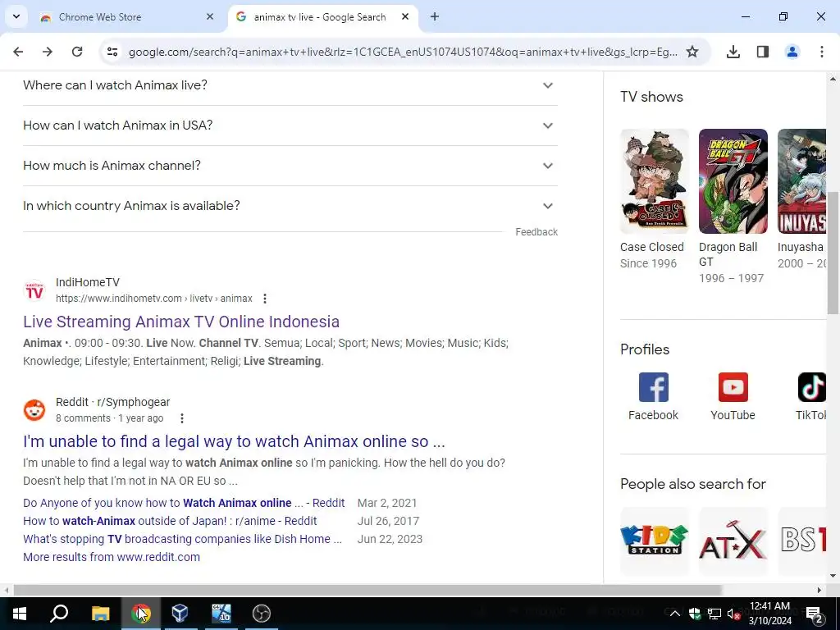840x630 pixels.
Task: Open 'I'm unable to find a legal way' result
Action: pyautogui.click(x=234, y=441)
